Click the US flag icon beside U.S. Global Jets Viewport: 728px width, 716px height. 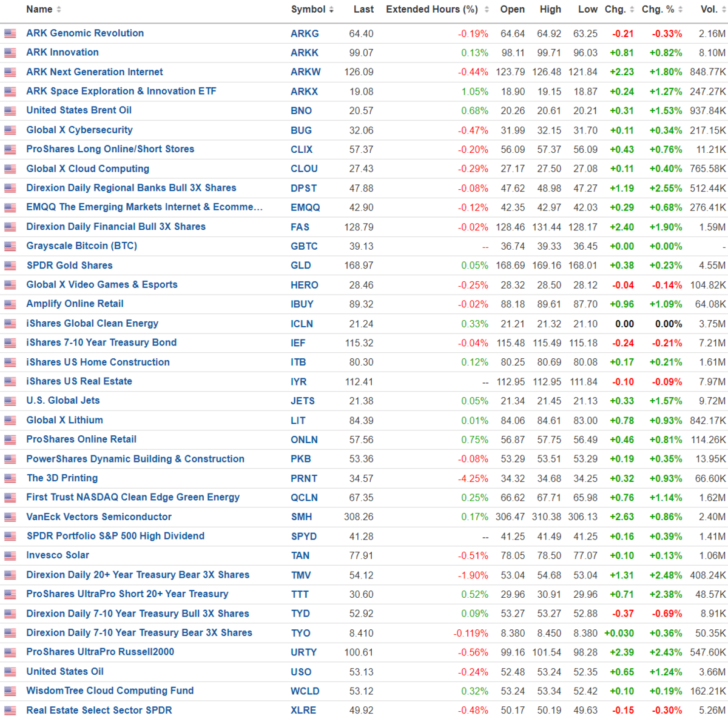point(10,401)
